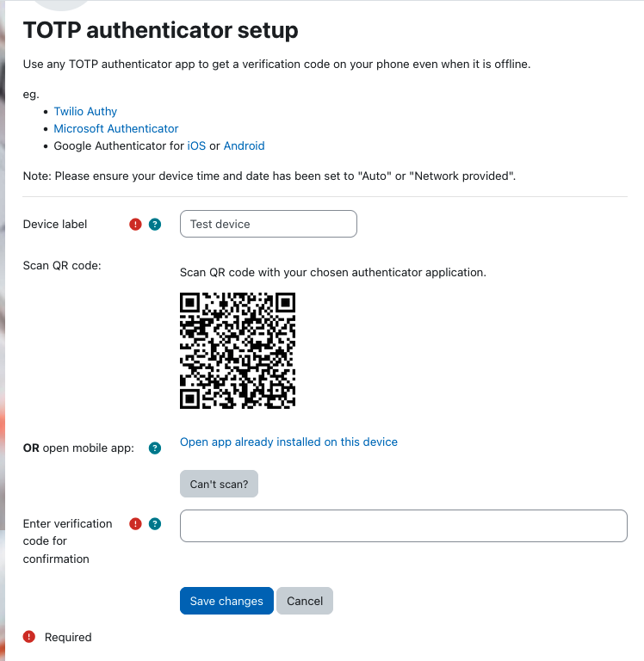Click the Save changes button

click(x=226, y=601)
